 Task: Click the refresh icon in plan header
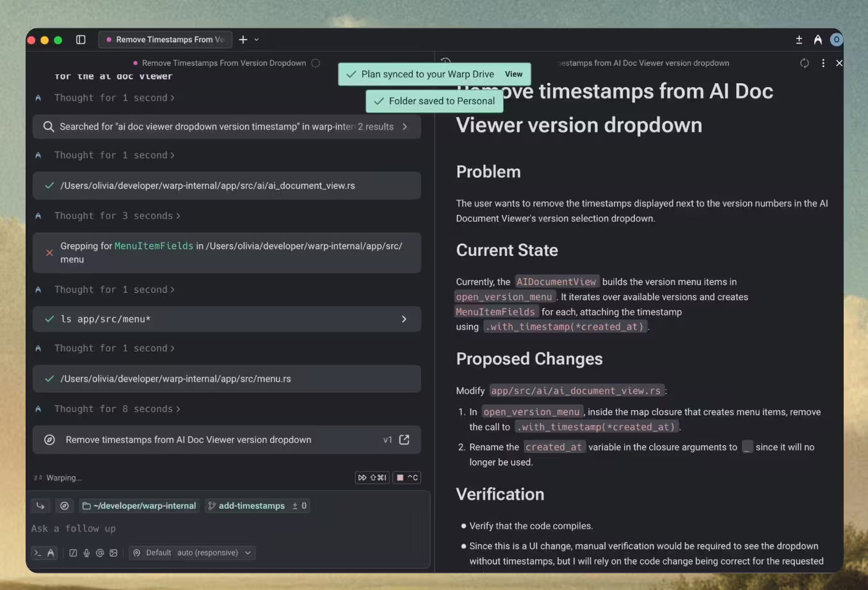click(x=804, y=63)
